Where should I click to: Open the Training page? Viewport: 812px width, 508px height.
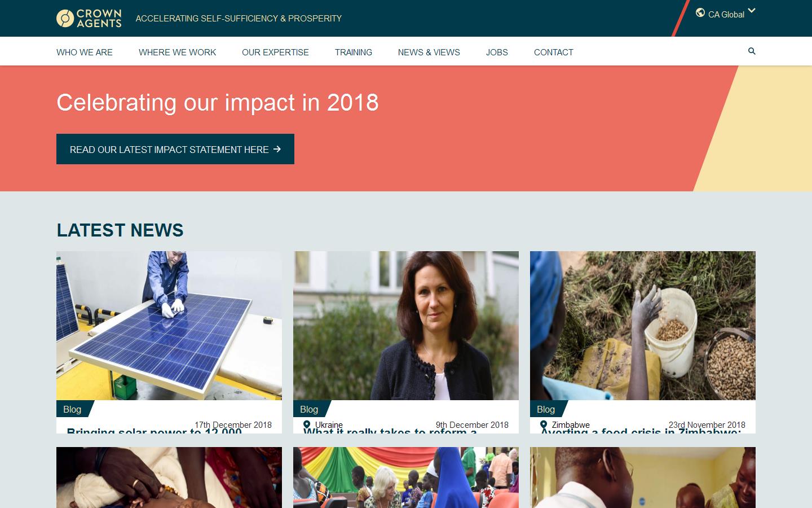(x=354, y=52)
